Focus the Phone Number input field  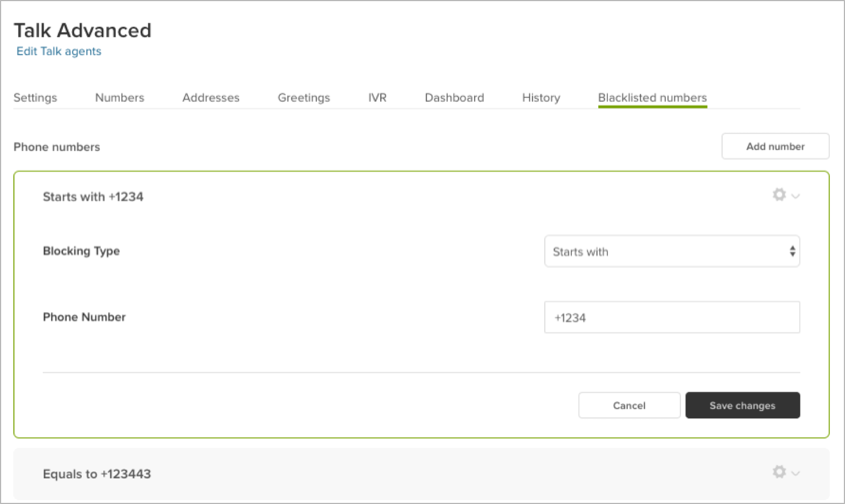click(x=672, y=317)
